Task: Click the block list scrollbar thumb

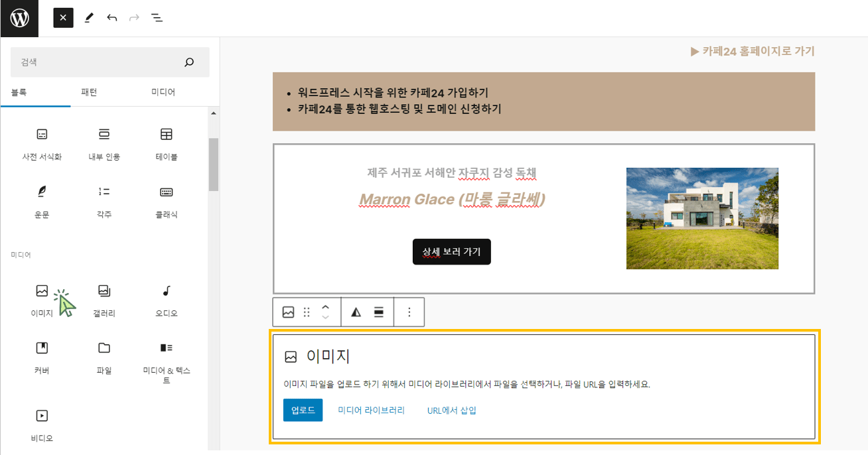Action: point(213,164)
